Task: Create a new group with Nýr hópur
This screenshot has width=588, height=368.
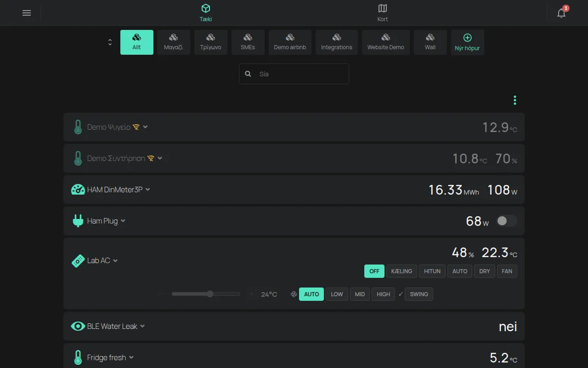Action: click(467, 42)
